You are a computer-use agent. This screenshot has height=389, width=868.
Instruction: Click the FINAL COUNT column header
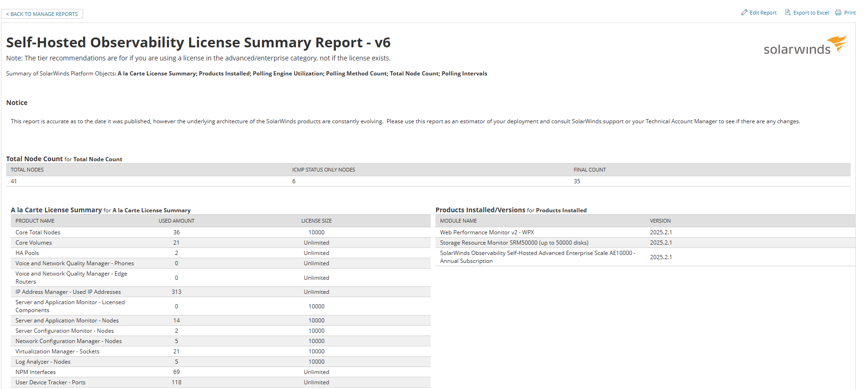coord(590,170)
